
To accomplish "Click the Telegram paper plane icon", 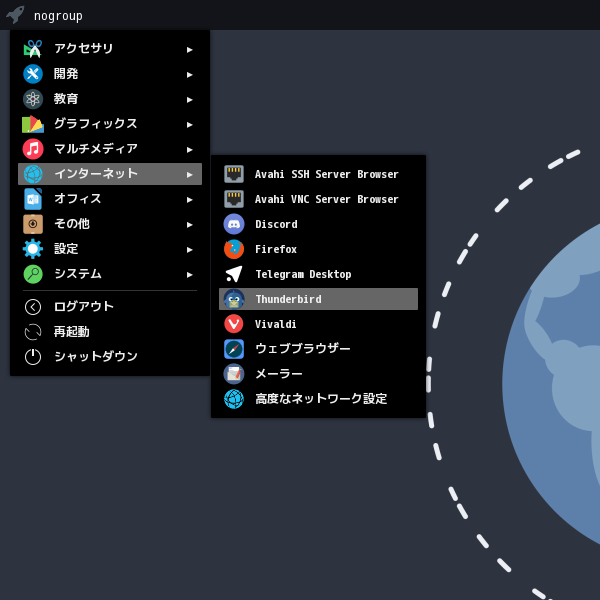I will [234, 274].
